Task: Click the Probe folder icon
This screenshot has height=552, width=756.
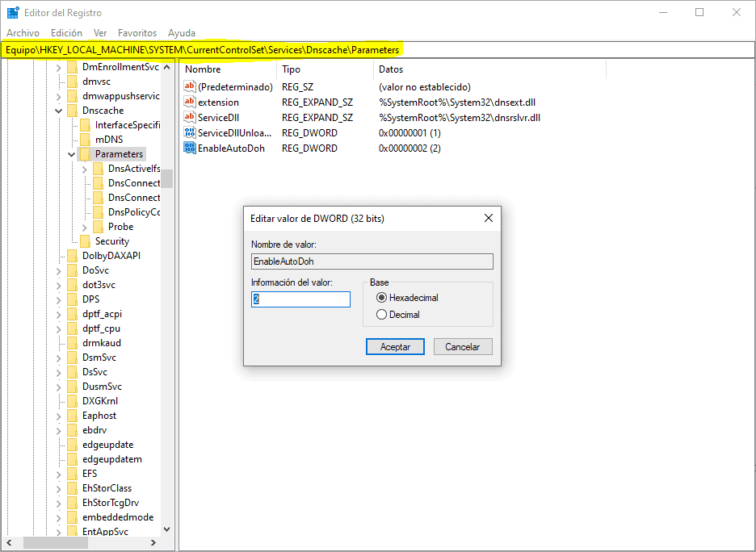Action: pos(98,227)
